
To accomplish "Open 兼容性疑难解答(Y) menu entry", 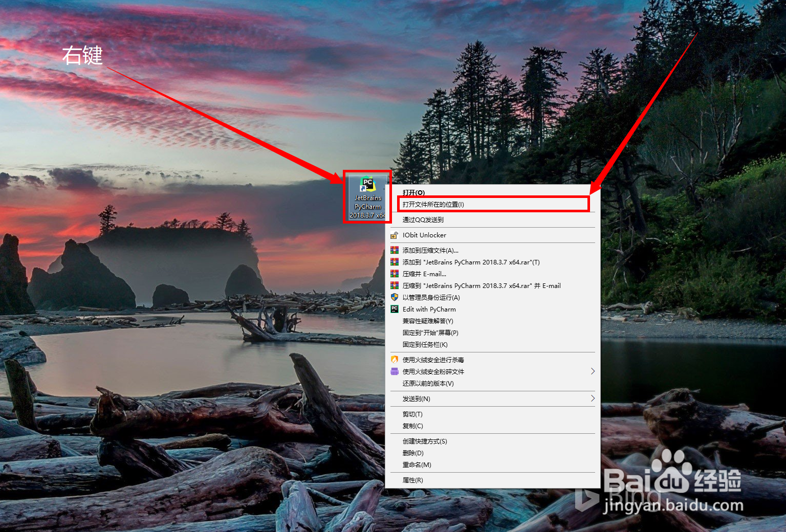I will point(492,321).
